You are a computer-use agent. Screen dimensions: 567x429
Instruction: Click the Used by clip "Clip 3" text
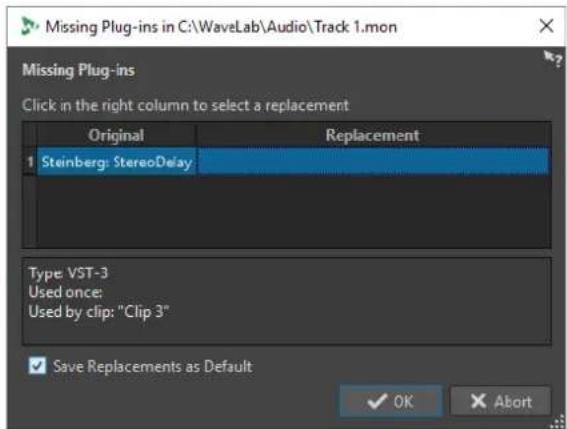99,311
